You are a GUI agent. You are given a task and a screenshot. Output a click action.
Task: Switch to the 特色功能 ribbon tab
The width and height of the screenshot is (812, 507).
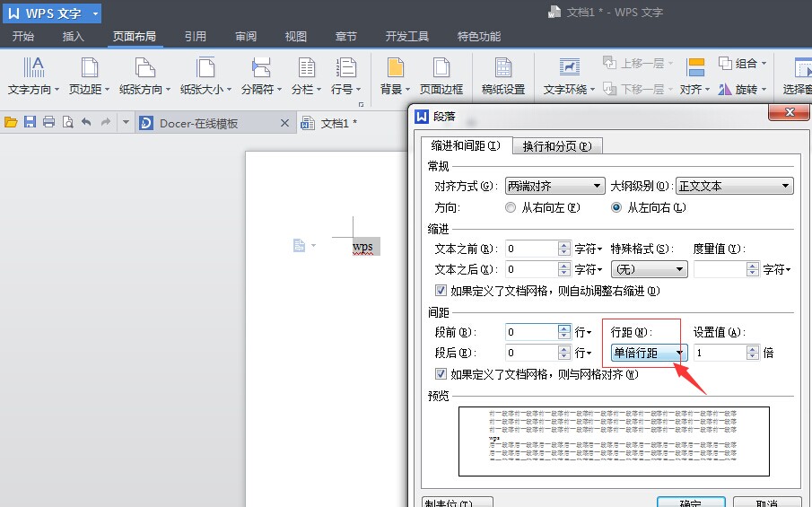[x=479, y=36]
